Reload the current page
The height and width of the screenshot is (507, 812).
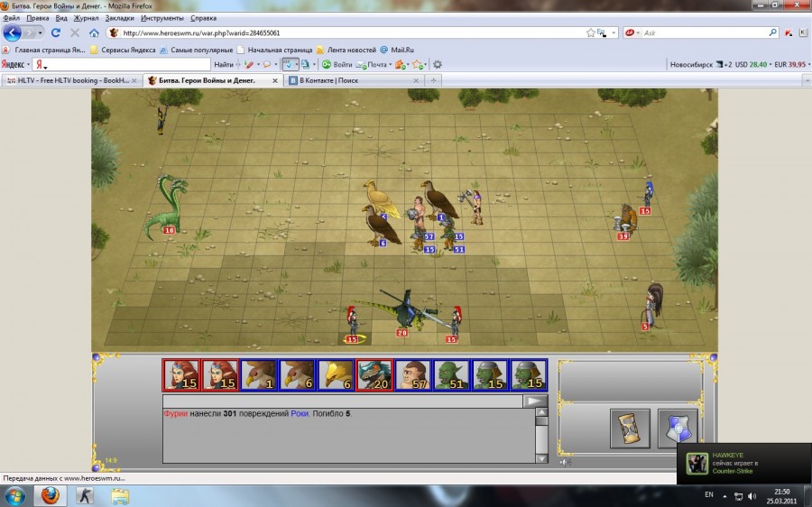pos(55,32)
